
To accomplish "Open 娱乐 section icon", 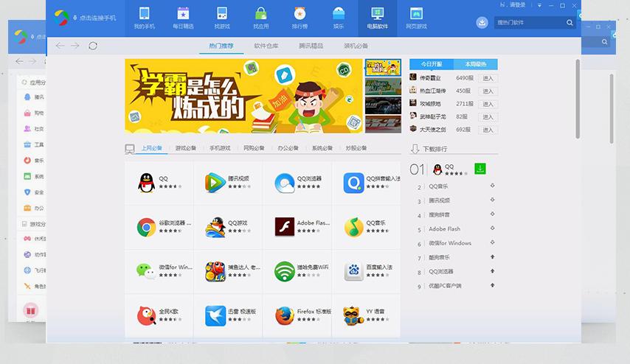I will tap(339, 14).
